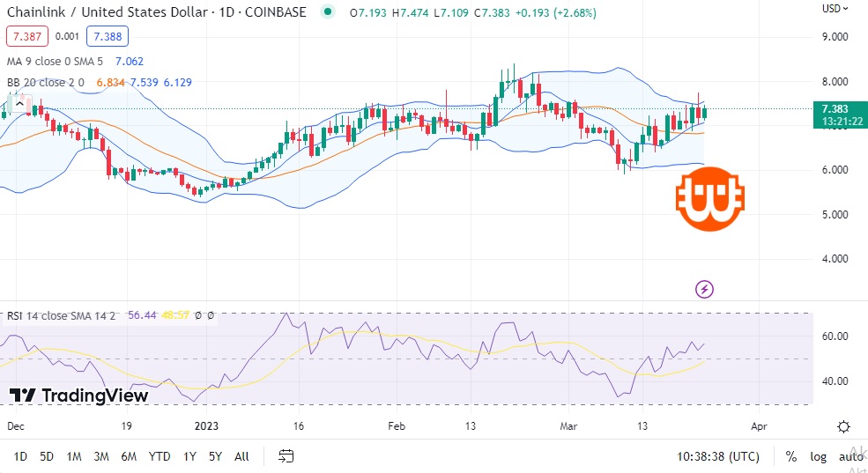Select the 1D time range

coord(20,456)
